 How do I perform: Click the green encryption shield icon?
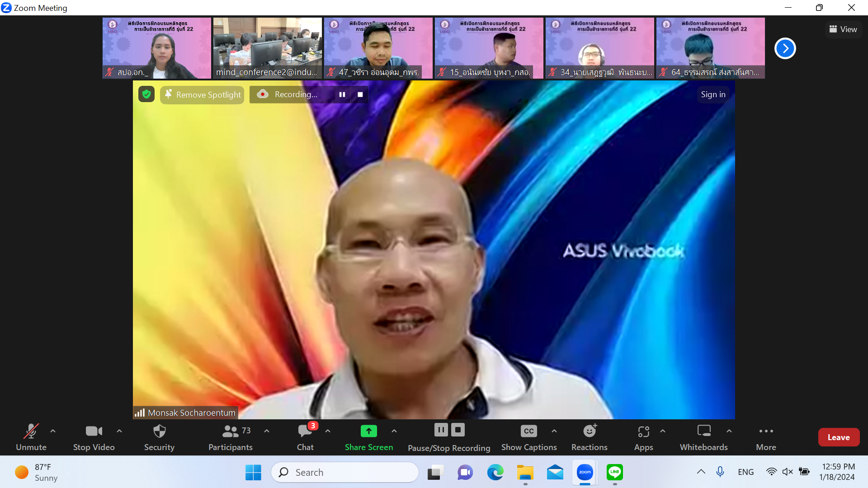[x=146, y=94]
